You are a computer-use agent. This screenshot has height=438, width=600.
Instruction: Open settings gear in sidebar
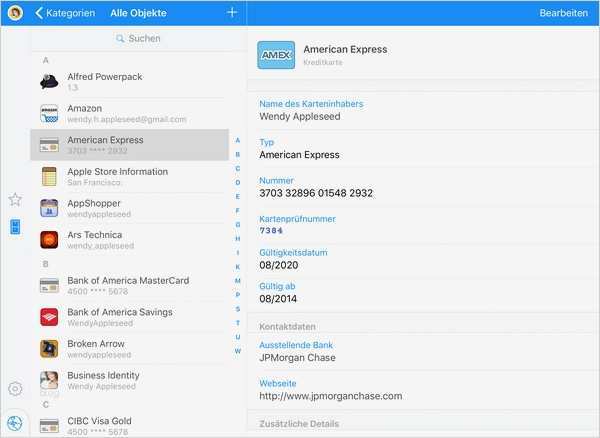click(15, 389)
